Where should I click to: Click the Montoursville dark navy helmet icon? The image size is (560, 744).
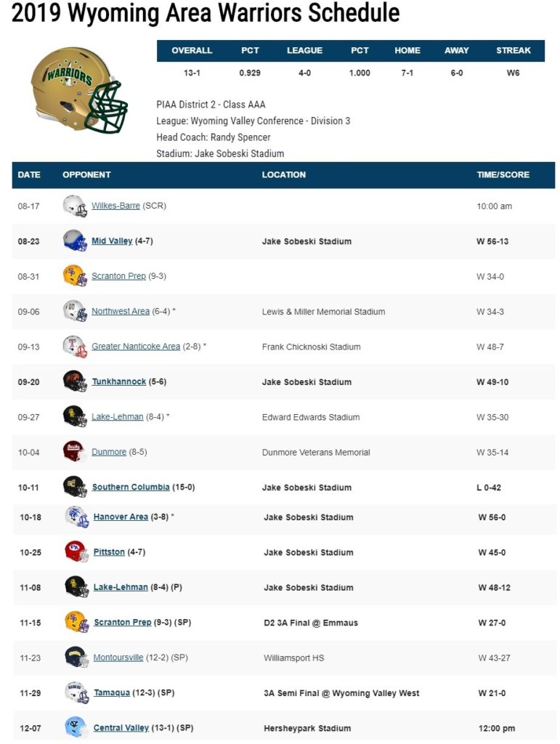tap(77, 657)
